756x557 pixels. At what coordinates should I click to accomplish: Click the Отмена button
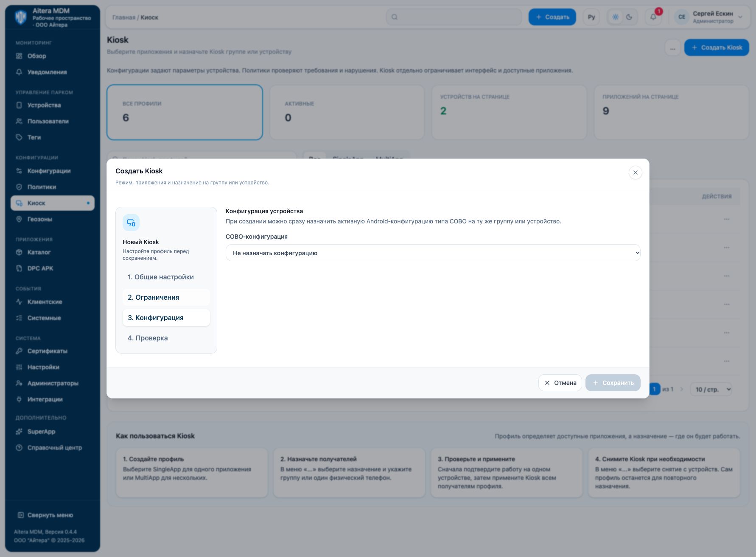click(x=560, y=383)
